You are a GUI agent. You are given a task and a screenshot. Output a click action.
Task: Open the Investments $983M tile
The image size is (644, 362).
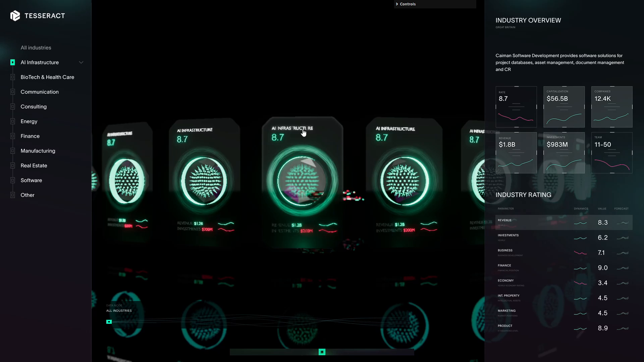tap(564, 153)
